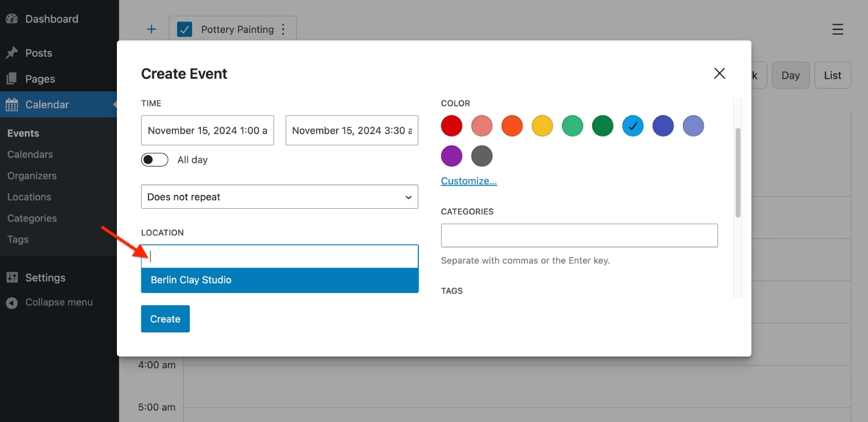Pick the red color swatch
The height and width of the screenshot is (422, 868).
click(452, 125)
